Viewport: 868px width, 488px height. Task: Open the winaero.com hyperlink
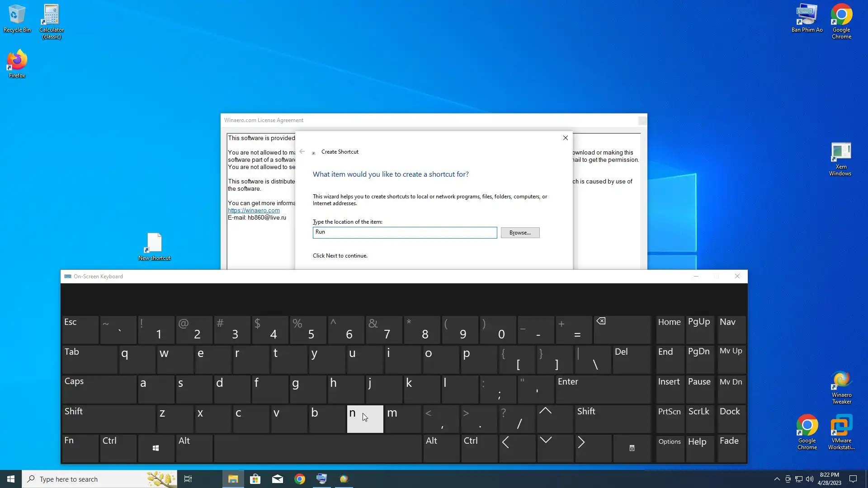tap(254, 211)
